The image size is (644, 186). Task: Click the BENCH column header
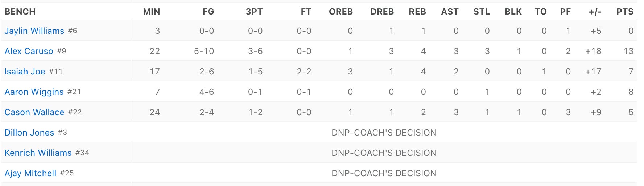(x=20, y=12)
